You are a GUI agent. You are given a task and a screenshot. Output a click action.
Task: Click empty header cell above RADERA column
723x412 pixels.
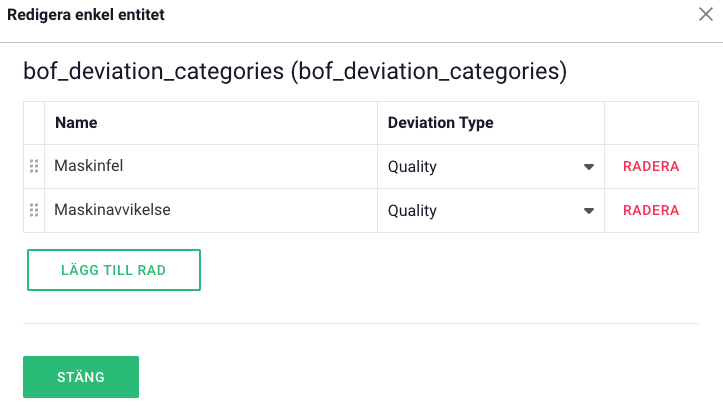click(x=651, y=123)
